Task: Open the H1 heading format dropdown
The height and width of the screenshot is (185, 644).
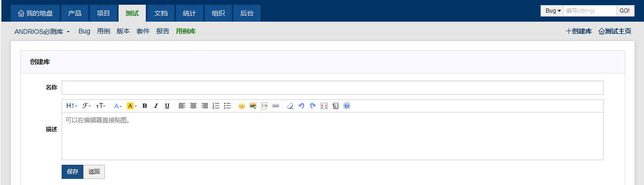Action: pyautogui.click(x=72, y=106)
